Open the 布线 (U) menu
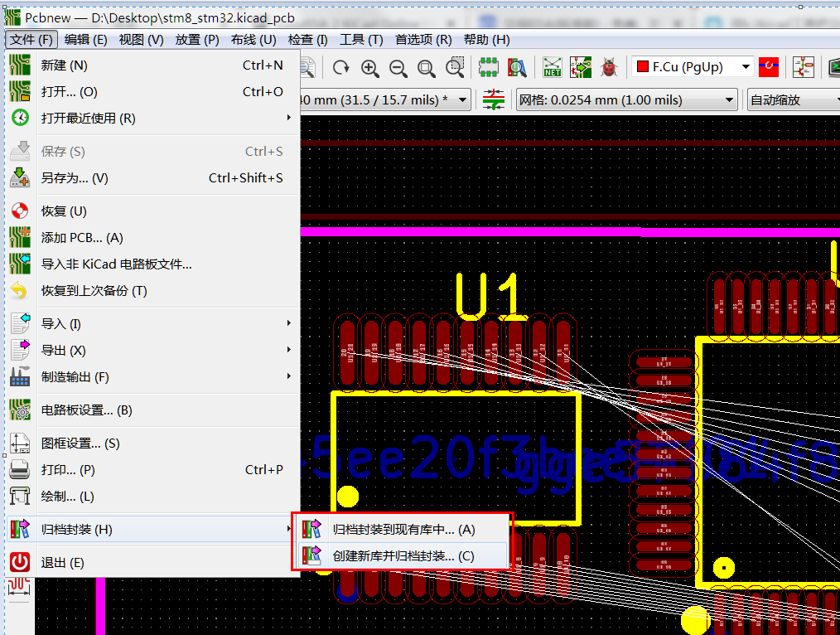 [253, 40]
